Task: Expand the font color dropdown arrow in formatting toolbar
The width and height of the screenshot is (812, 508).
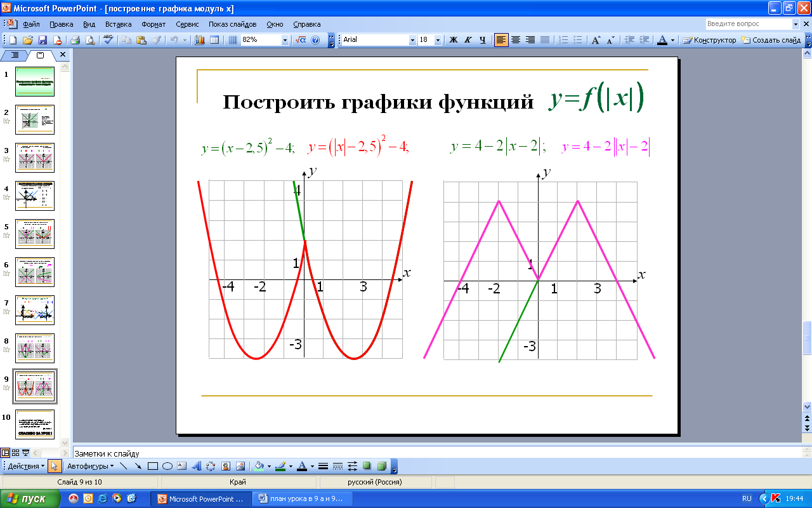Action: point(672,40)
